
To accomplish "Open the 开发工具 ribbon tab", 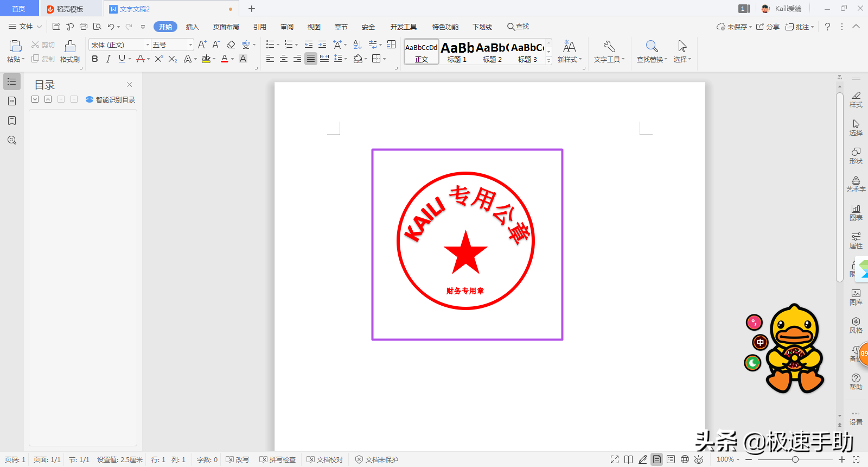I will (x=404, y=27).
